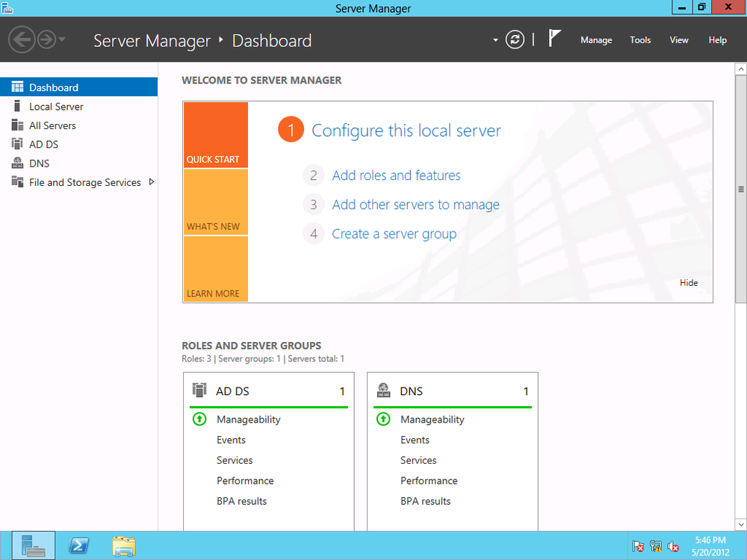
Task: Launch Windows PowerShell from the taskbar
Action: [x=78, y=546]
